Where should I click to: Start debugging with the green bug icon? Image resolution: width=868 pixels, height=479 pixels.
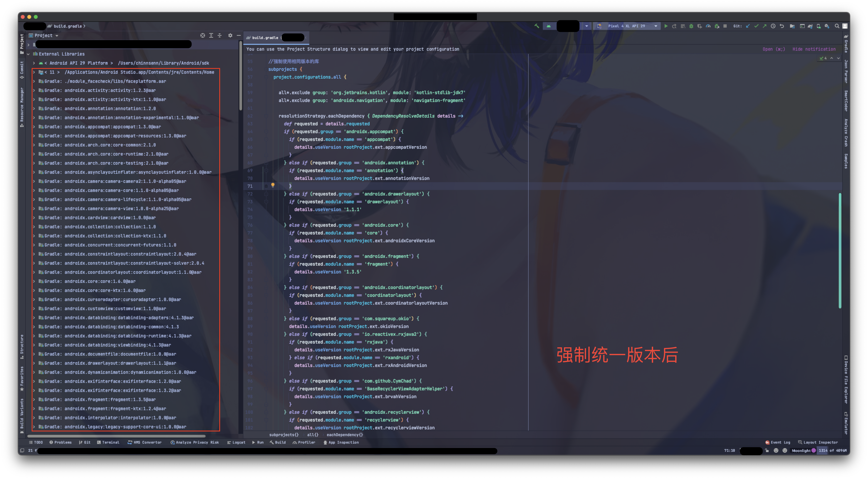click(691, 26)
